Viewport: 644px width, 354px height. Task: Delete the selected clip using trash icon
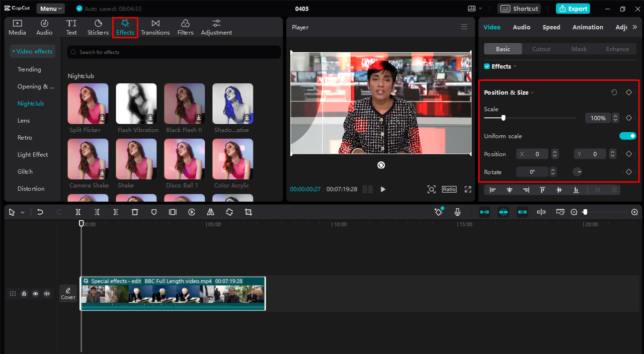coord(135,212)
